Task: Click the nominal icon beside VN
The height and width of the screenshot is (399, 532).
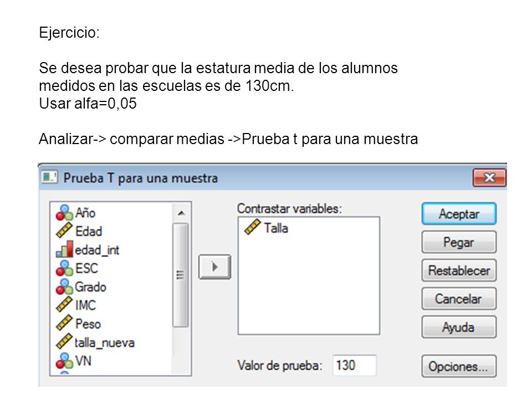Action: coord(64,361)
